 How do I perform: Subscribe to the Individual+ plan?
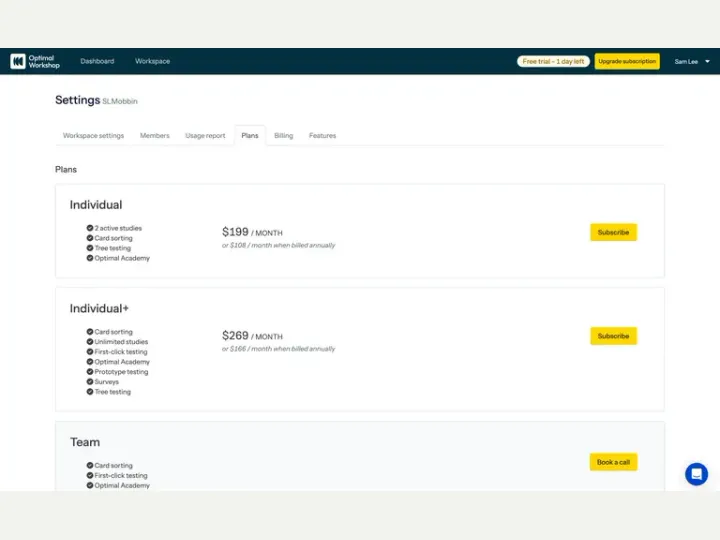[613, 336]
